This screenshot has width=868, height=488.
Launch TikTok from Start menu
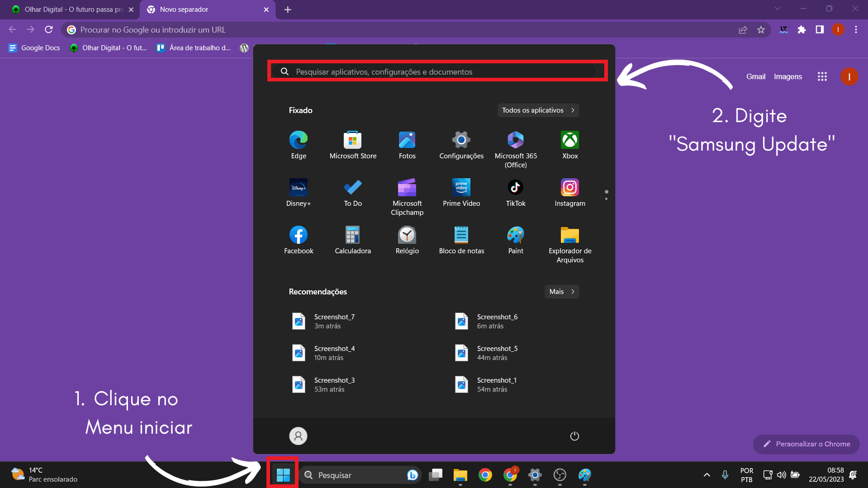(516, 193)
